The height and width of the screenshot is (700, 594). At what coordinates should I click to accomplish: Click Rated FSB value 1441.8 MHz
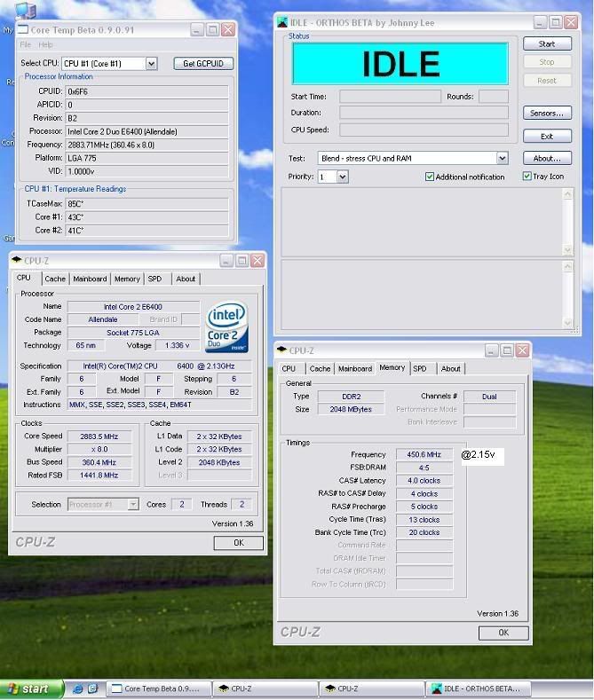pos(99,476)
